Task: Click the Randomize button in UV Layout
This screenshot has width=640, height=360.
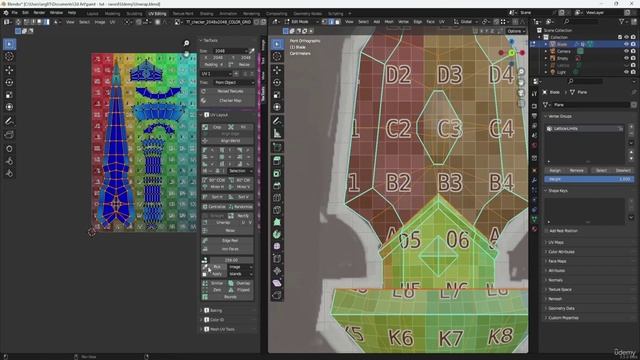Action: [240, 207]
